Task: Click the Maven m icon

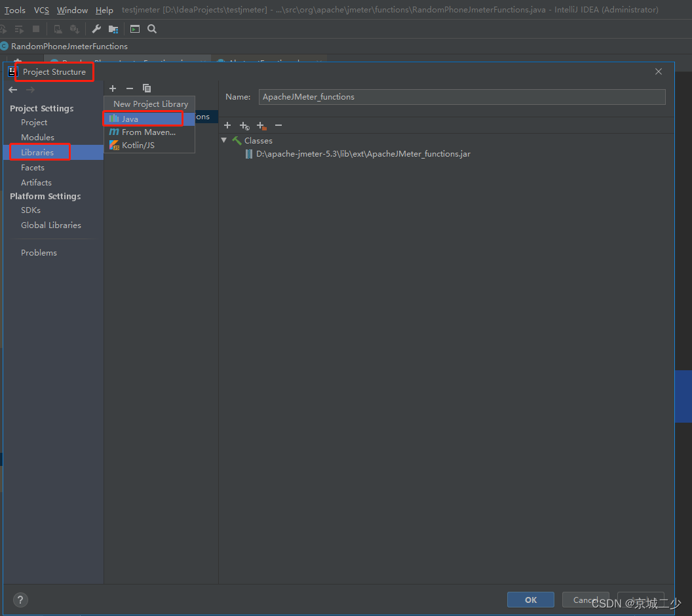Action: [114, 132]
